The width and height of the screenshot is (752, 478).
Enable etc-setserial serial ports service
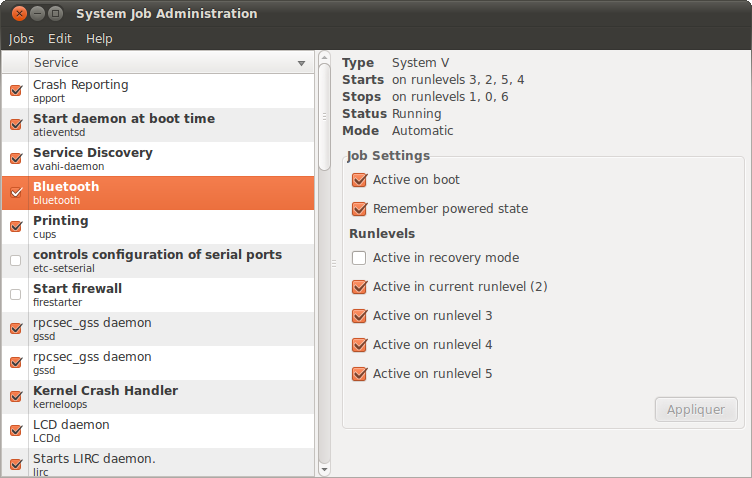coord(16,260)
